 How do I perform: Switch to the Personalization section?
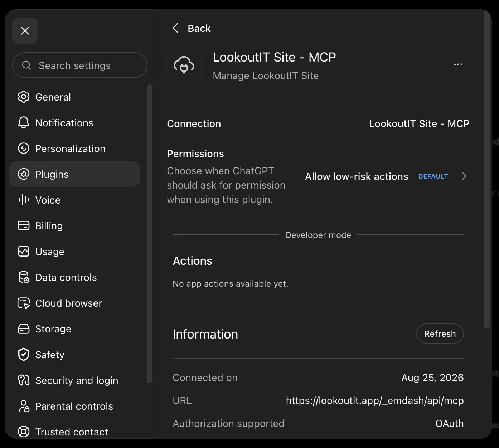70,148
